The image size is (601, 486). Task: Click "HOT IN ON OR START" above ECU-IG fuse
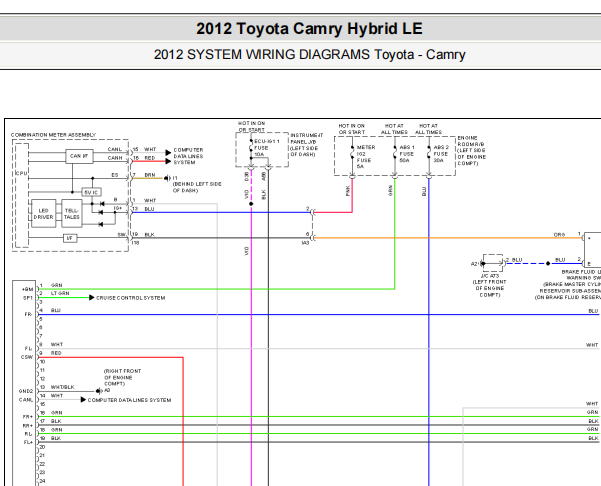click(x=251, y=126)
